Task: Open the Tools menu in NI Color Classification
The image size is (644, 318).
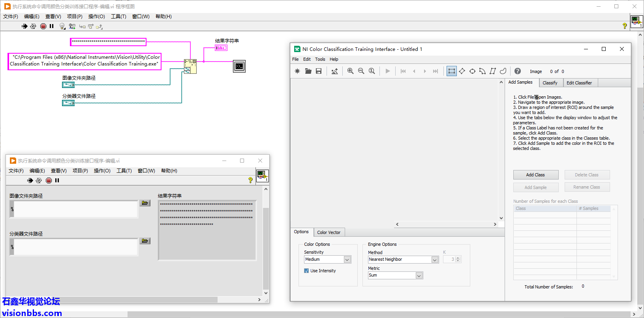Action: (x=320, y=59)
